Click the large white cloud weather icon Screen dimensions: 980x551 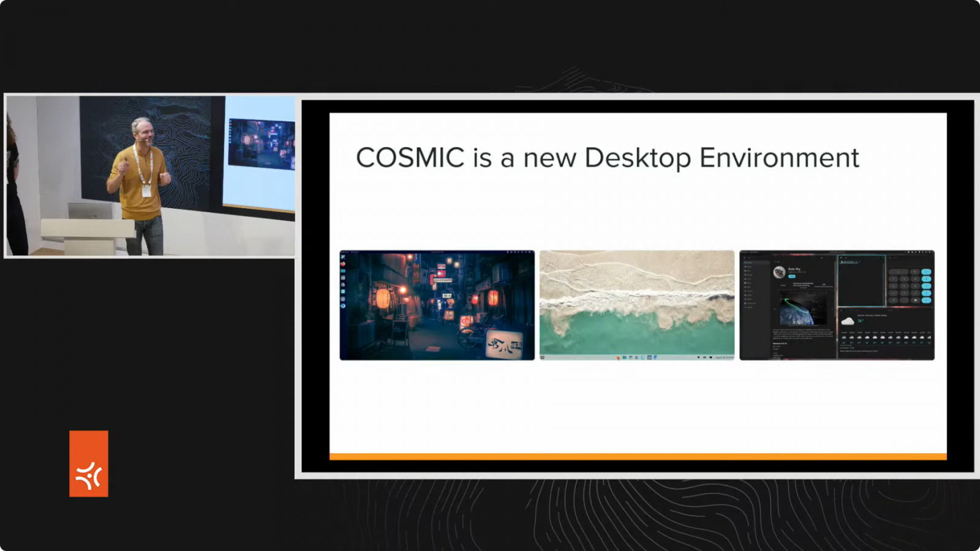[x=848, y=321]
